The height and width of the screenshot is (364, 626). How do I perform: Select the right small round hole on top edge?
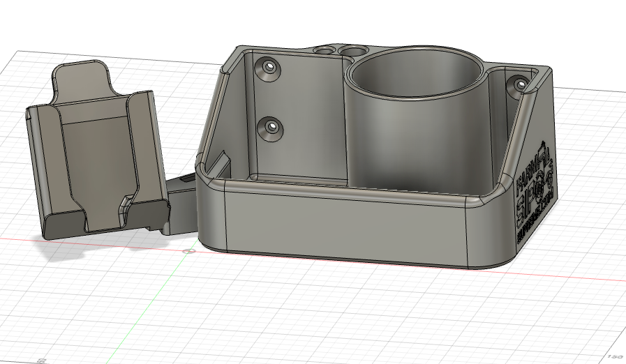(x=353, y=52)
